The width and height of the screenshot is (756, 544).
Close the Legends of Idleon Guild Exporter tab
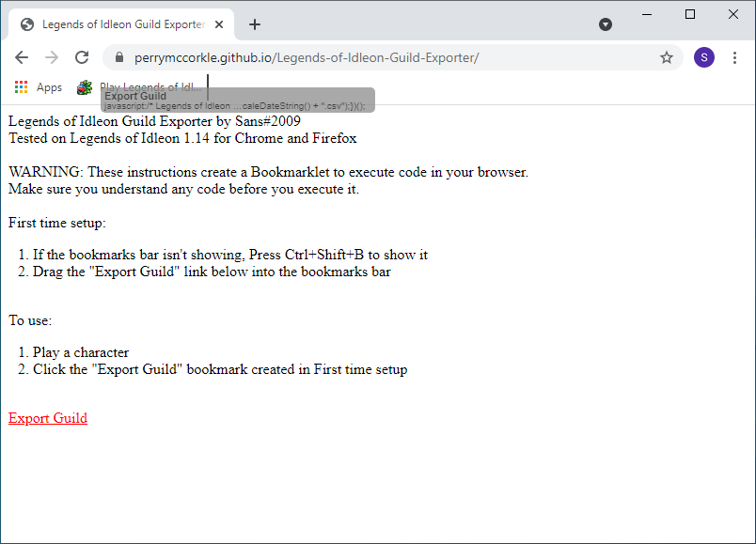(219, 24)
